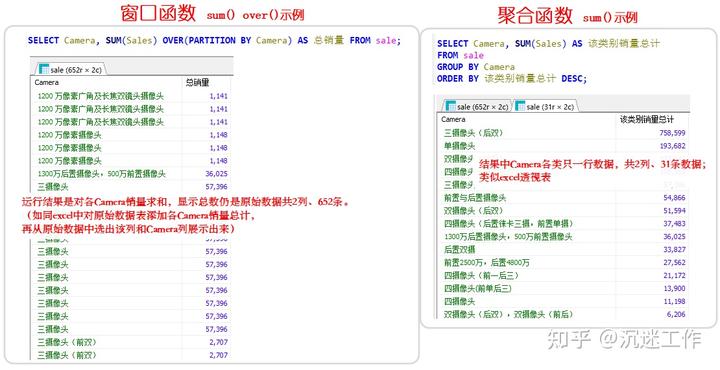Select the value 13,900
720x370 pixels.
(x=674, y=288)
